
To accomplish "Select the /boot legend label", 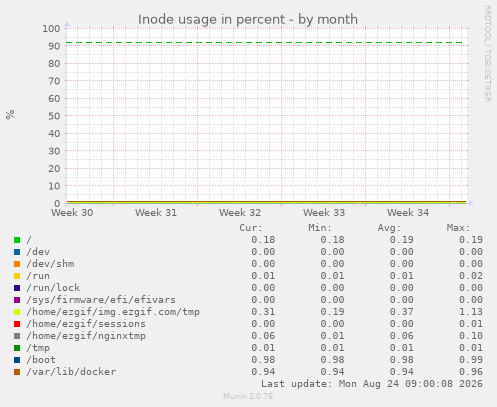I will coord(41,360).
